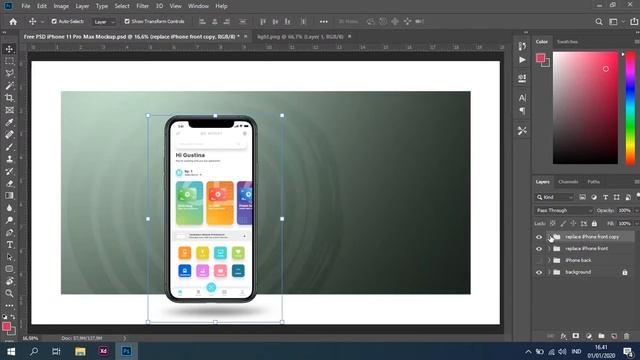Click the hue slider in Color panel
This screenshot has width=640, height=360.
coord(630,108)
